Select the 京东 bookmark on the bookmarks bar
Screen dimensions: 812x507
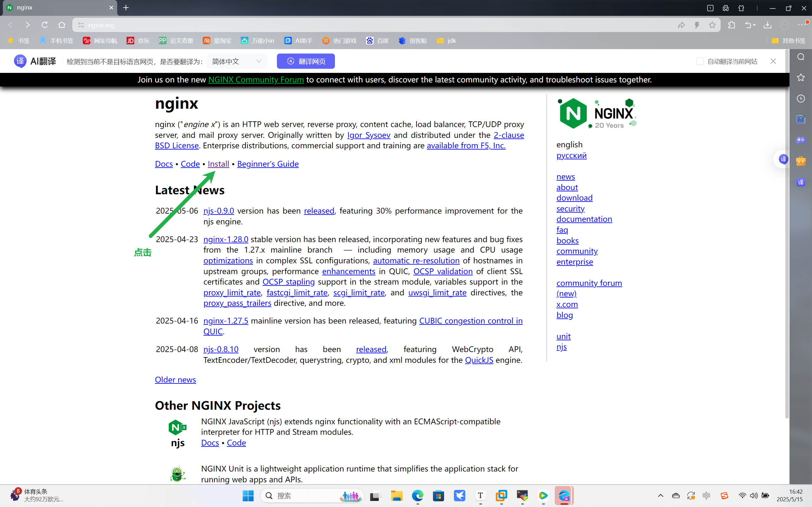138,41
